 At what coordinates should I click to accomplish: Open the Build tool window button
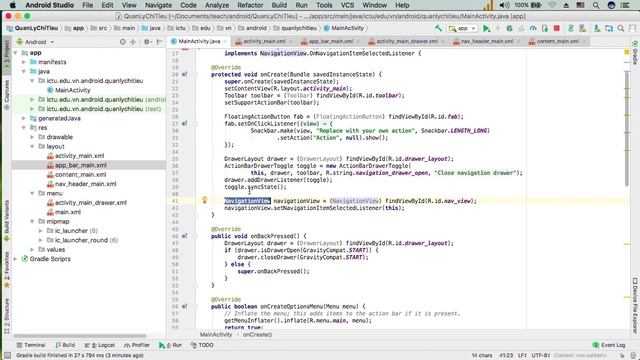point(65,345)
